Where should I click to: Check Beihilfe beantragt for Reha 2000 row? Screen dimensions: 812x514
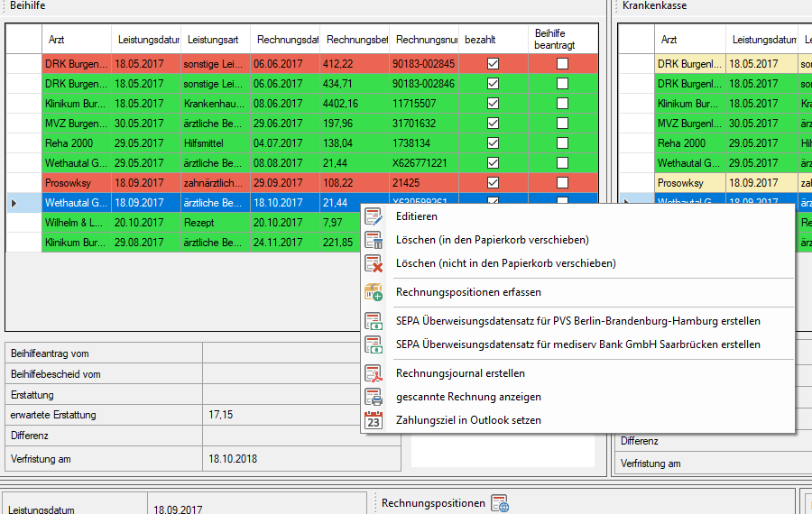562,143
